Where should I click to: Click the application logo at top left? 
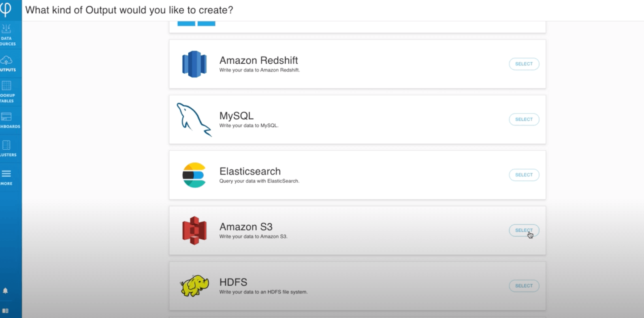click(x=6, y=9)
